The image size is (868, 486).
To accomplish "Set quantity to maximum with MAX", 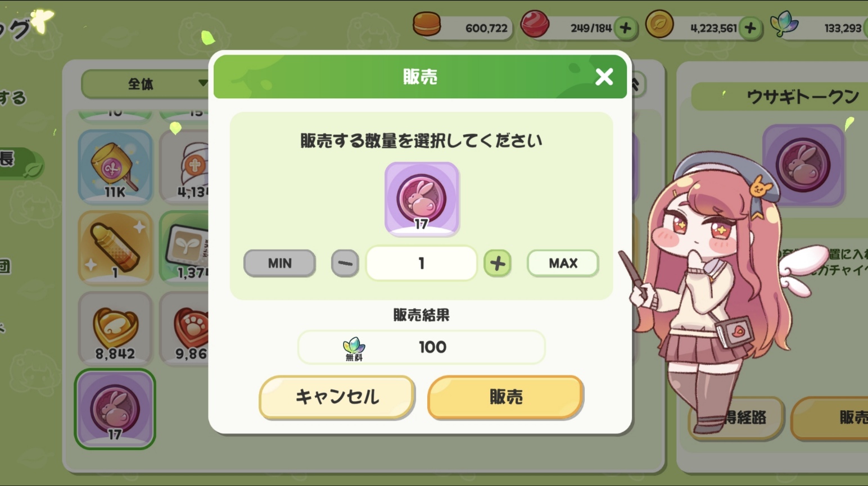I will pyautogui.click(x=563, y=263).
